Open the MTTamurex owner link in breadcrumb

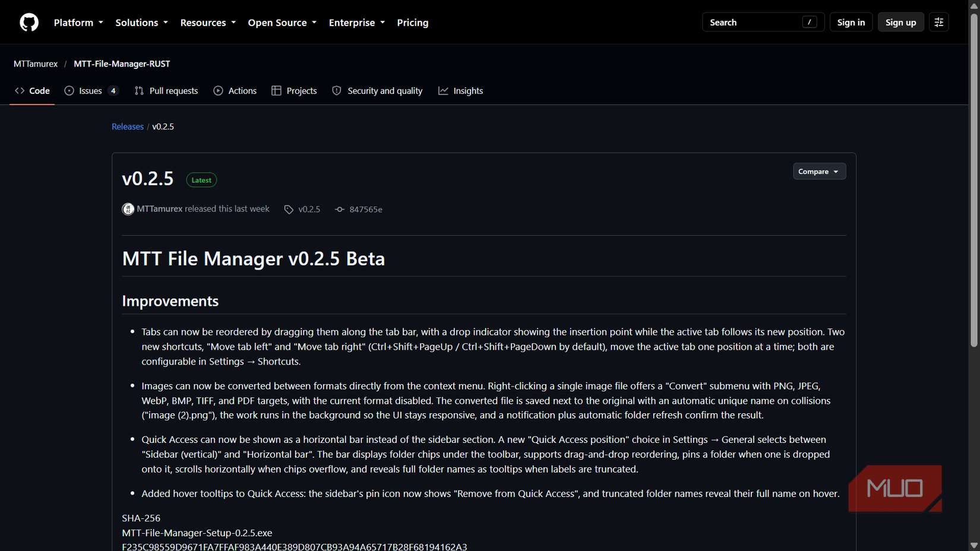36,64
